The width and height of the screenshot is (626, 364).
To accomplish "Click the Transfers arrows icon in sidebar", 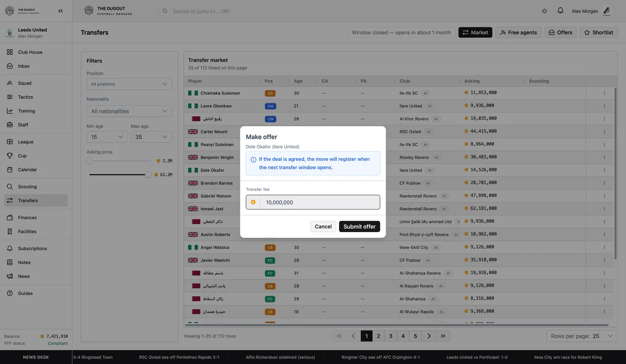I will point(10,200).
